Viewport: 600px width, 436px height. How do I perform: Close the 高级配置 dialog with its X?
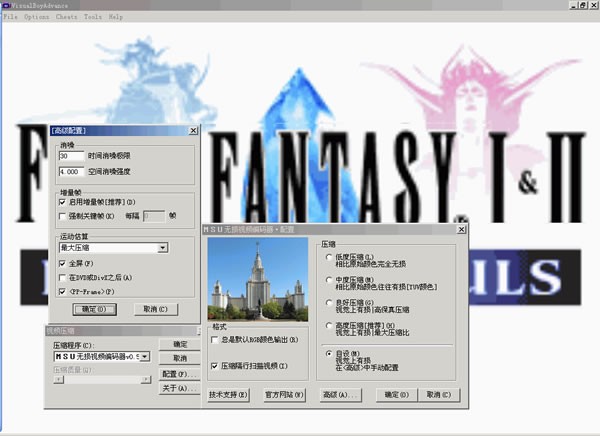[x=194, y=131]
